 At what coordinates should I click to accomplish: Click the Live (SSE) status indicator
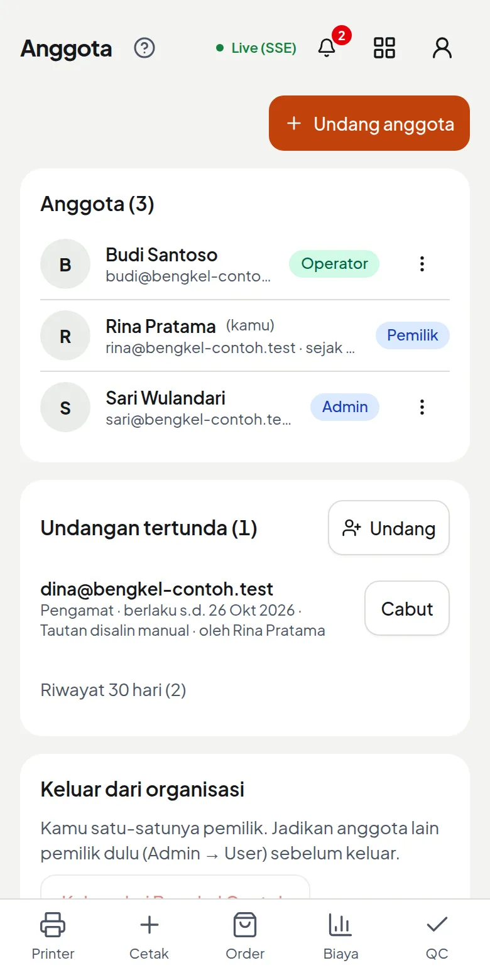(256, 48)
